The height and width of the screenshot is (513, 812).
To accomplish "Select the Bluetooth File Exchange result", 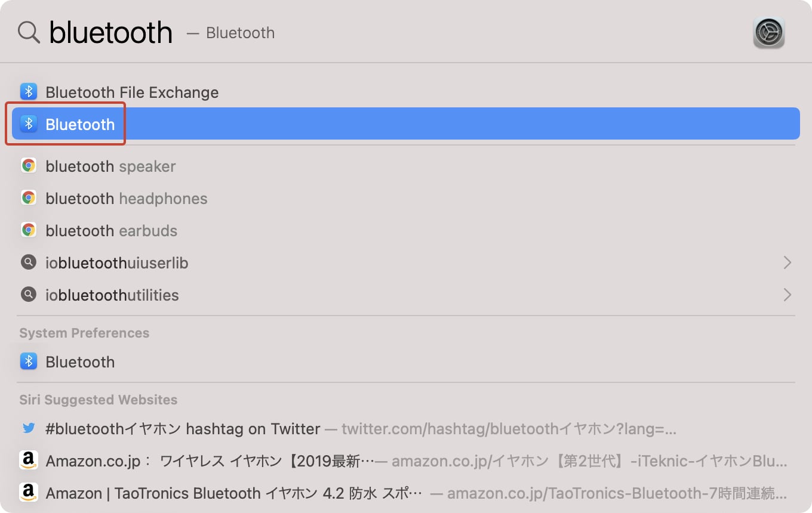I will (x=132, y=92).
